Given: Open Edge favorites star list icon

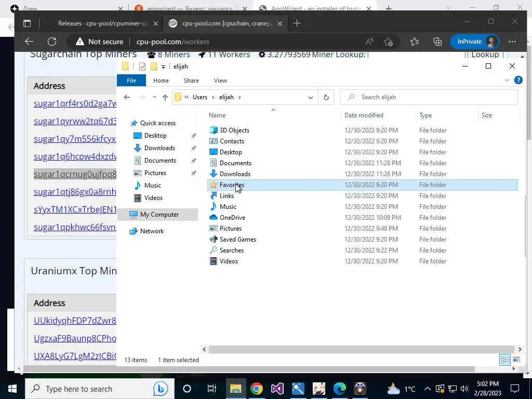Looking at the screenshot, I should click(x=414, y=42).
